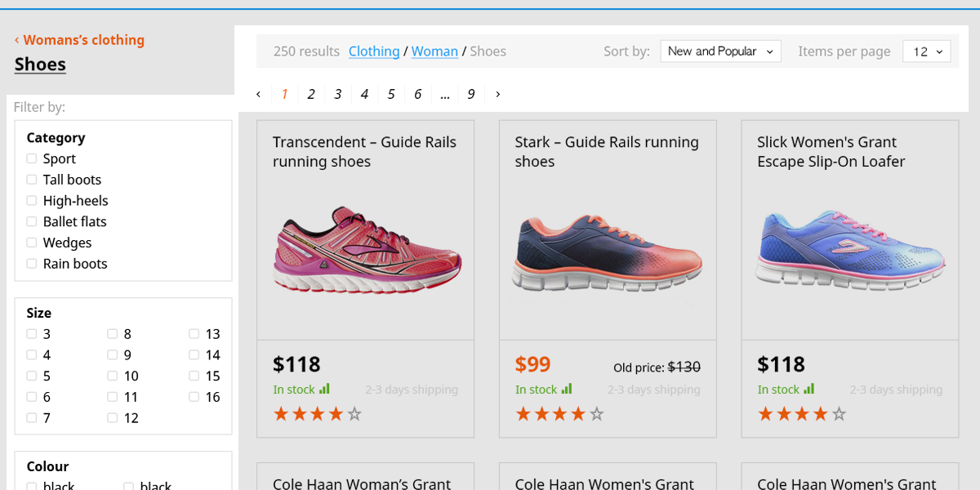Open Transcendent – Guide Rails running shoes title
The width and height of the screenshot is (980, 490).
[364, 152]
